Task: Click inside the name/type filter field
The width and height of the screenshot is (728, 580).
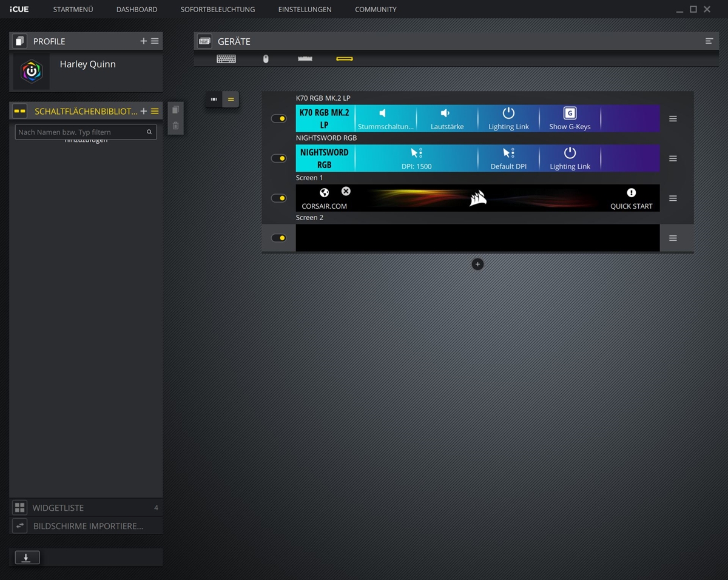Action: point(86,132)
